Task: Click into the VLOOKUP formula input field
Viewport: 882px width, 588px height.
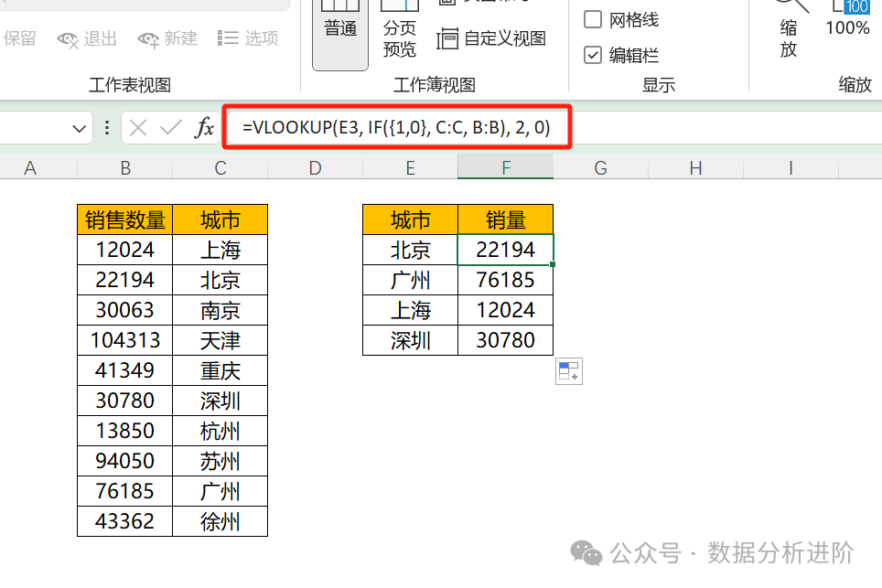Action: click(396, 128)
